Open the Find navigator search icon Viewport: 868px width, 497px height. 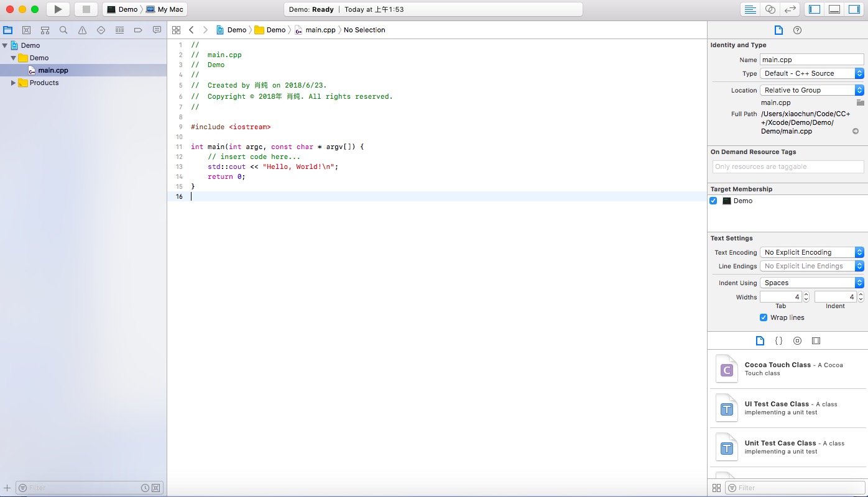tap(63, 30)
